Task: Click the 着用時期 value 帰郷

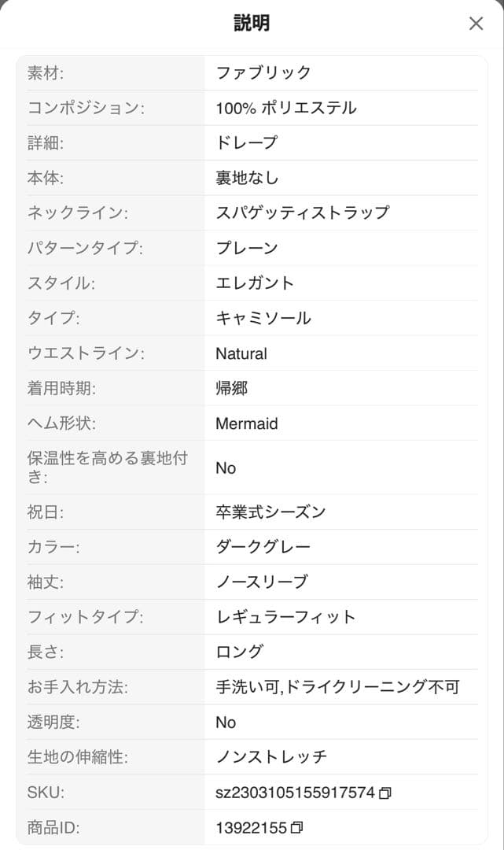Action: tap(232, 388)
